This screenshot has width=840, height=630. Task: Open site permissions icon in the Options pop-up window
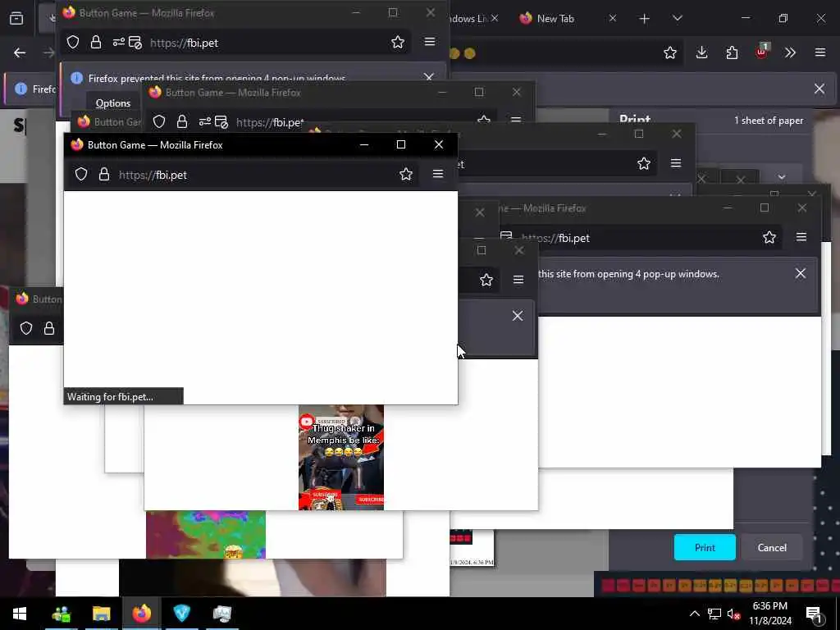tap(118, 43)
